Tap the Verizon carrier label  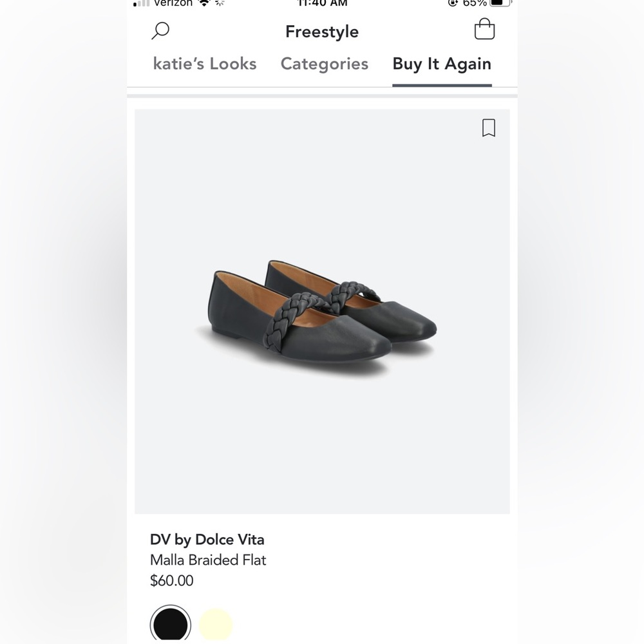coord(171,3)
